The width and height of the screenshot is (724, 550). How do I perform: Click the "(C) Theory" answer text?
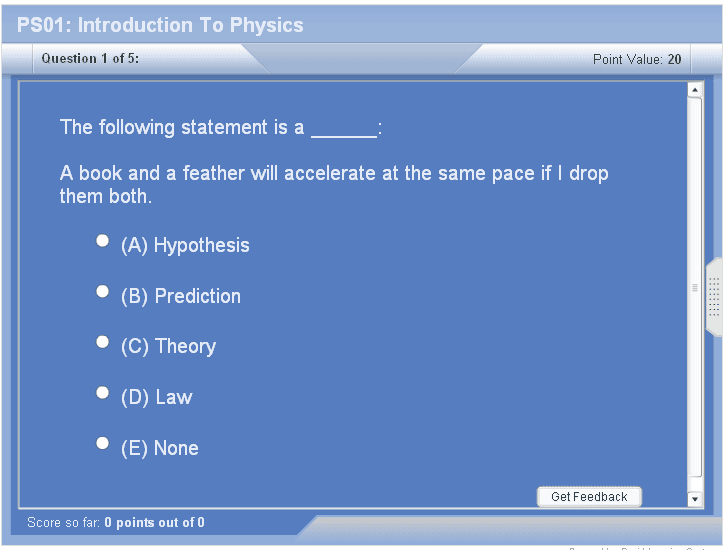(x=168, y=347)
